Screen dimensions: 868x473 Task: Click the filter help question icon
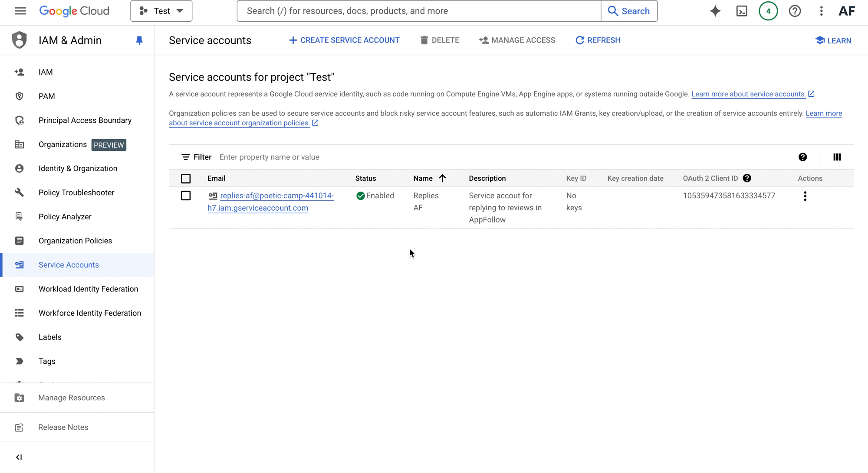click(x=802, y=157)
